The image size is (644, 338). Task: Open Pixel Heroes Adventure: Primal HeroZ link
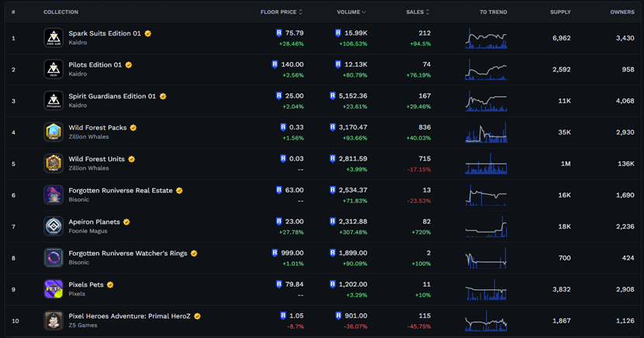[130, 316]
